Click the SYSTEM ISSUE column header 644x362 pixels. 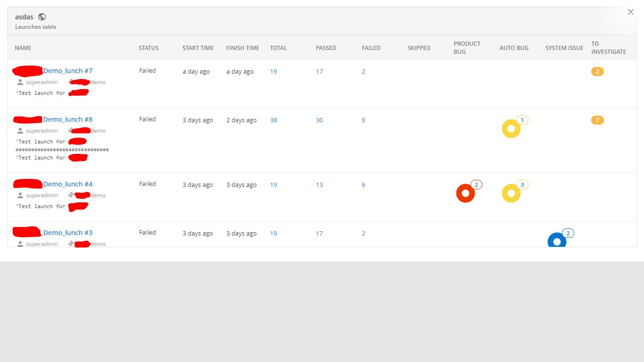pyautogui.click(x=564, y=48)
